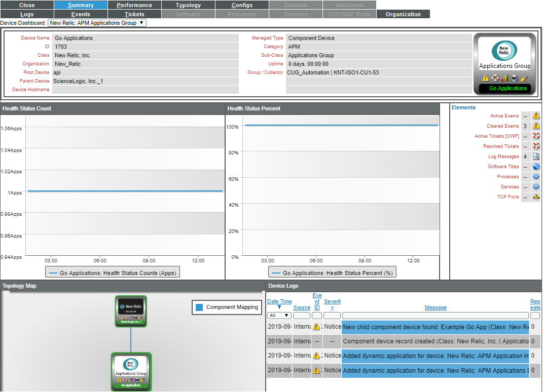Sort logs by Repeats column
543x392 pixels.
535,304
